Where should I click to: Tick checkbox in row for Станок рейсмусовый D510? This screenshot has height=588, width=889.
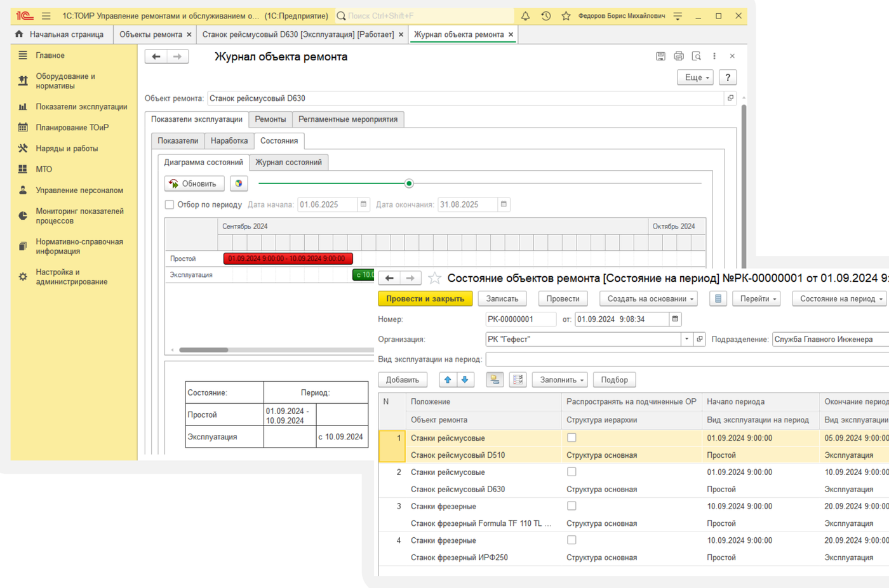(571, 438)
